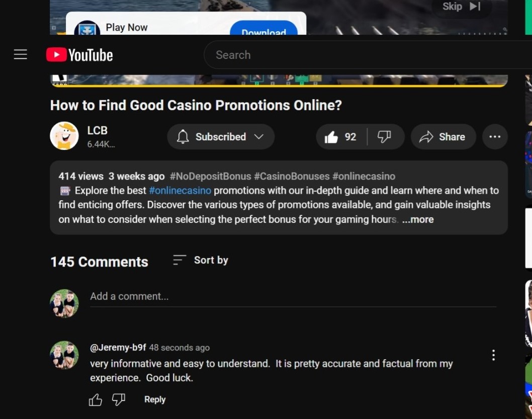Reply to @Jeremy-b9f's comment
The image size is (532, 419).
[155, 400]
